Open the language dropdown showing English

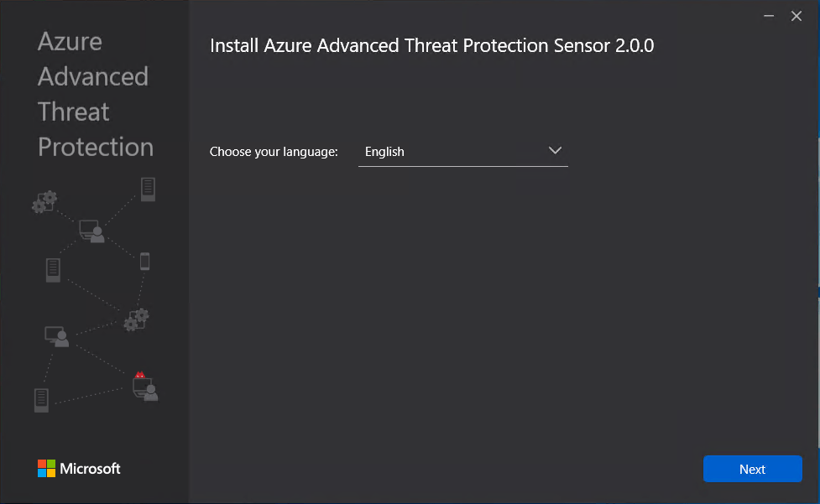click(x=462, y=152)
